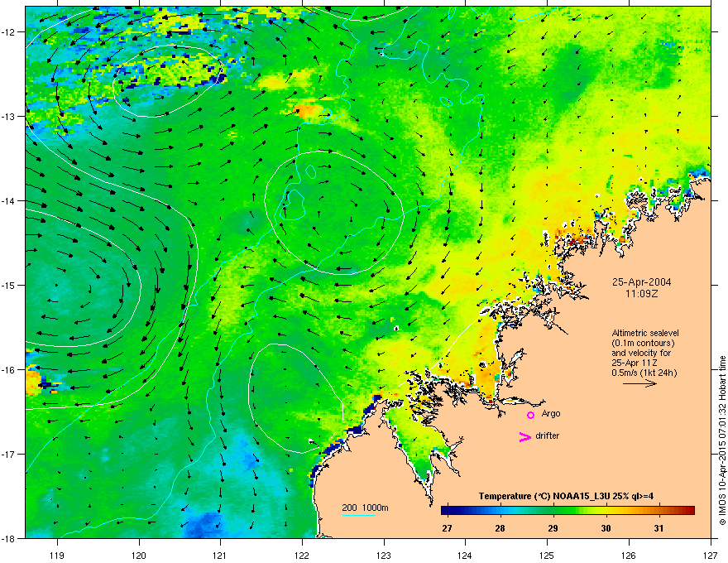728x563 pixels.
Task: Click the color bar label '29'
Action: coord(553,528)
